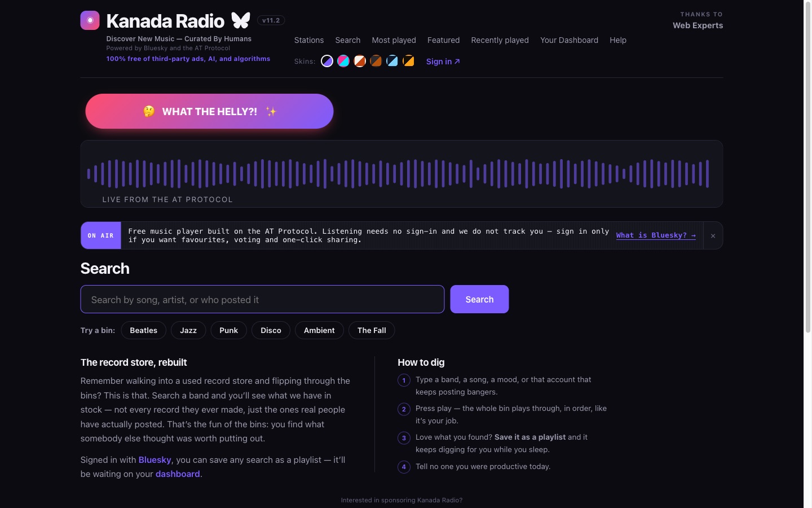Click step 4 "Tell no one you were productive"

click(483, 466)
